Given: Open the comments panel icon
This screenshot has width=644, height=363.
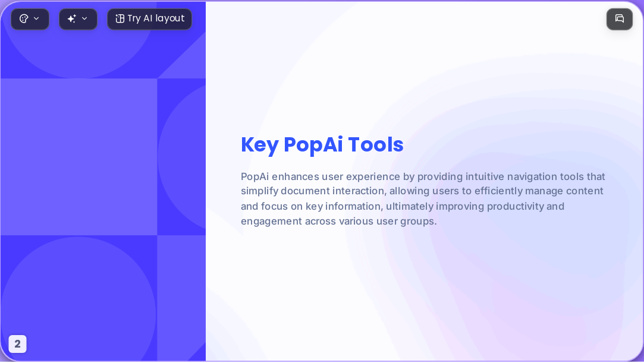Looking at the screenshot, I should pos(620,19).
